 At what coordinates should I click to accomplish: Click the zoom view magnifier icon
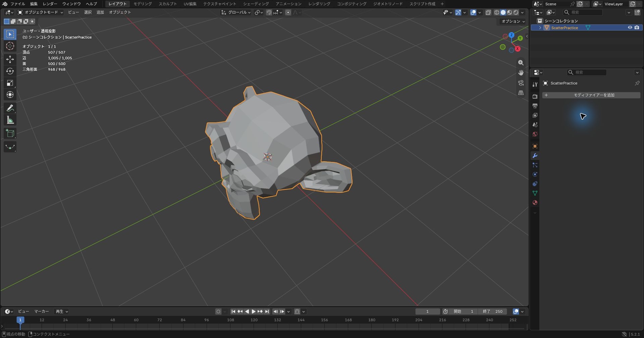(521, 63)
